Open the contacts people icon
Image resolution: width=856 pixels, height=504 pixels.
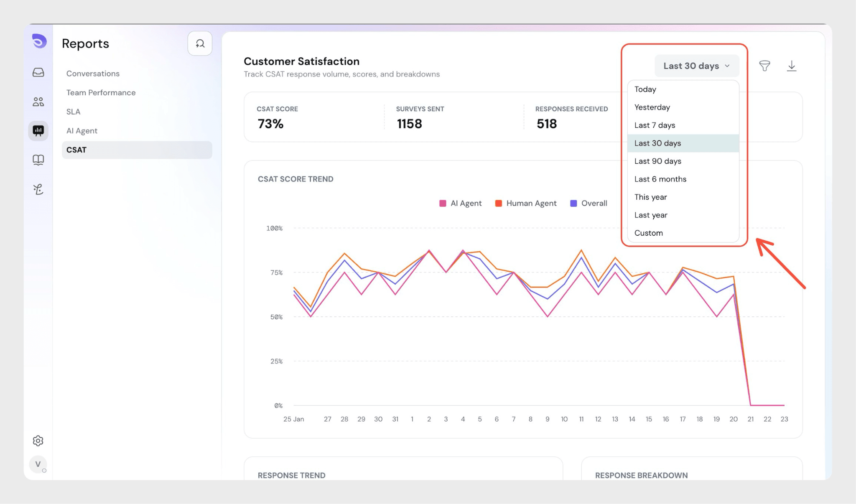(x=38, y=102)
